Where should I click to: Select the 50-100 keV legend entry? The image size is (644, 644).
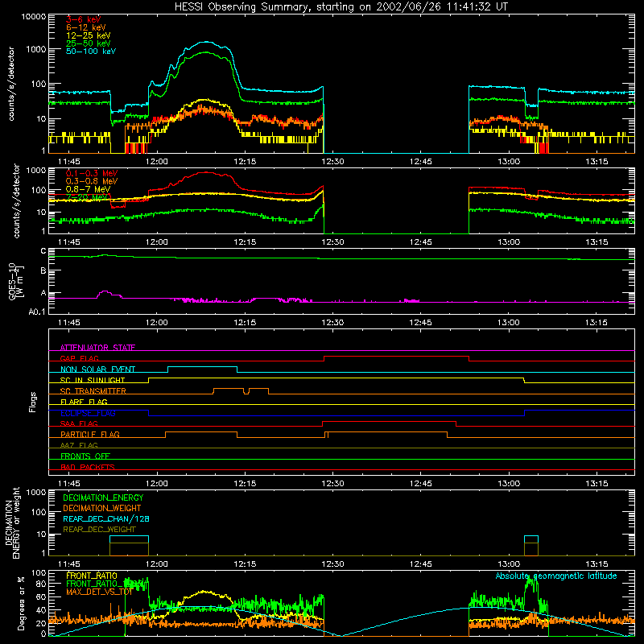pyautogui.click(x=91, y=51)
